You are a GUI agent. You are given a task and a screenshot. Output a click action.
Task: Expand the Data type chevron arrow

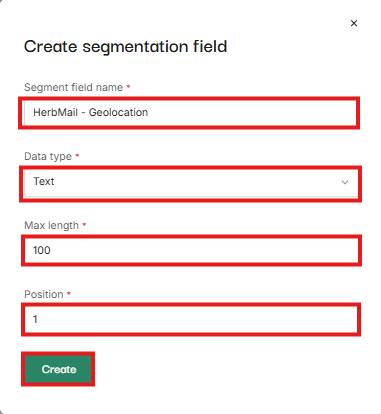[345, 182]
